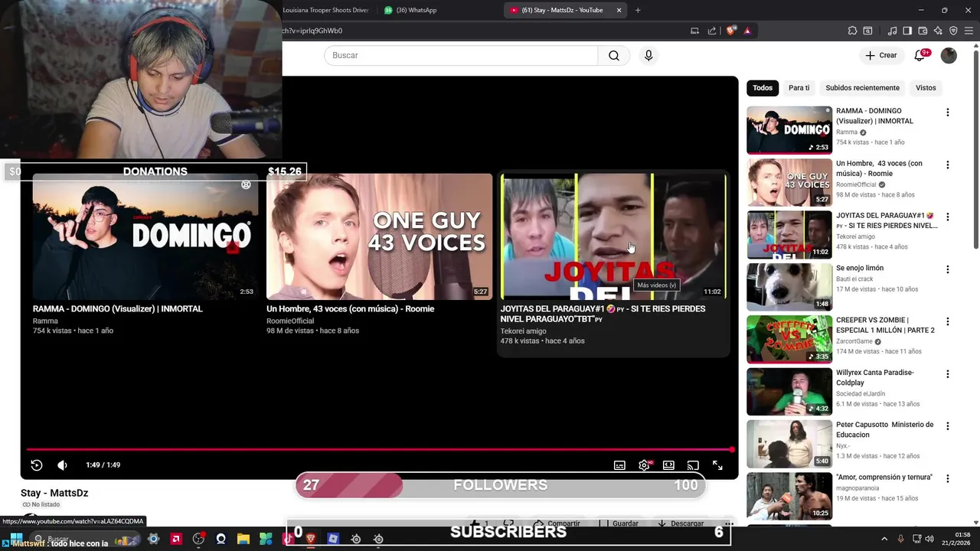The height and width of the screenshot is (551, 980).
Task: Click the Brave Shields lion icon
Action: (x=731, y=31)
